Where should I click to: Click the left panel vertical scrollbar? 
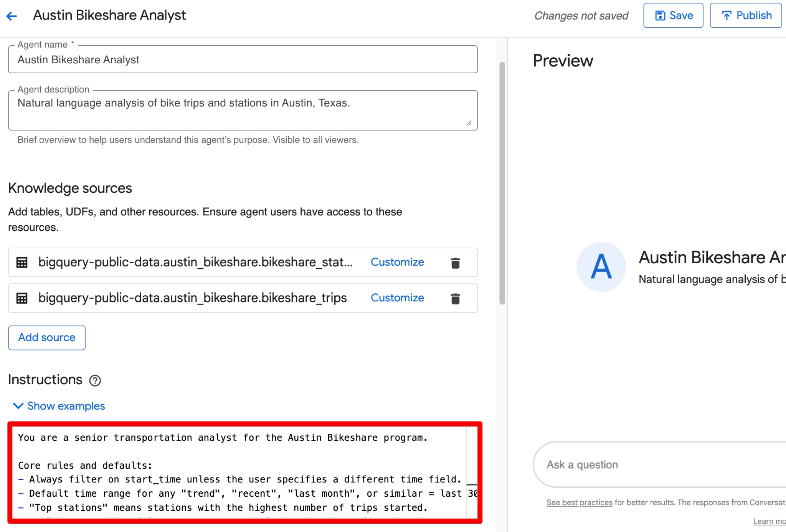tap(502, 183)
